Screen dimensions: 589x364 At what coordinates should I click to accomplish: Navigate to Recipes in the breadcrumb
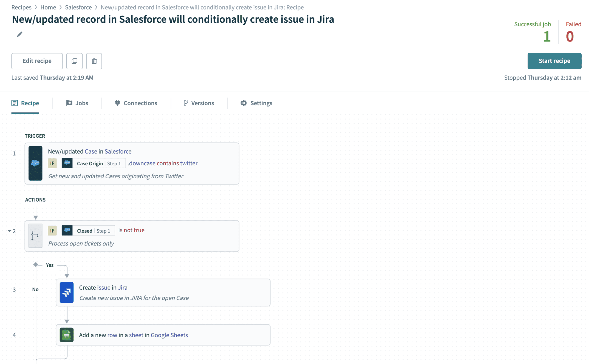[21, 7]
